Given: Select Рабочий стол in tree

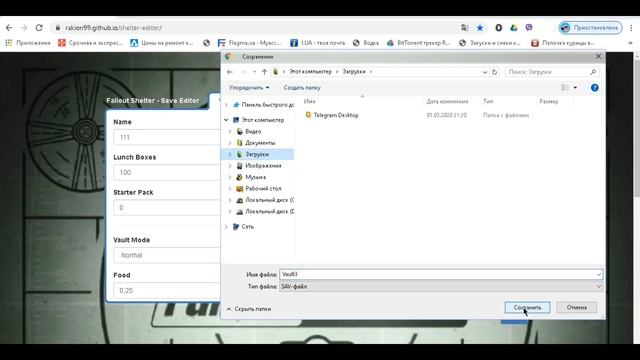Looking at the screenshot, I should pyautogui.click(x=259, y=189).
